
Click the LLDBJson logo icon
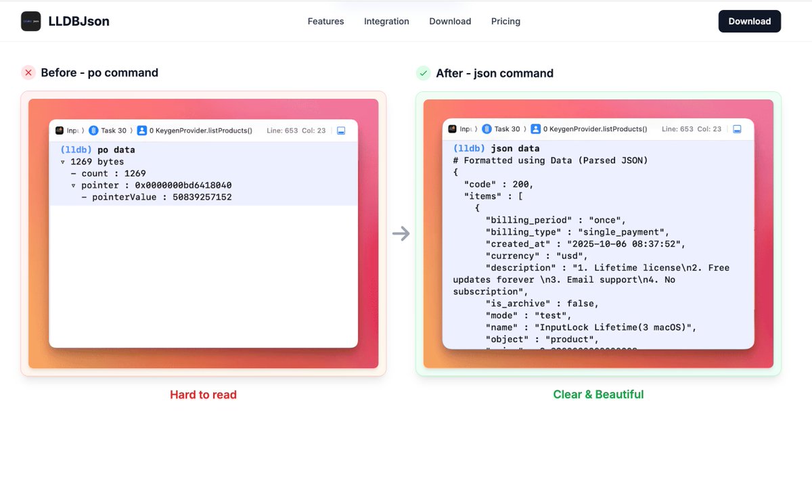(x=30, y=21)
